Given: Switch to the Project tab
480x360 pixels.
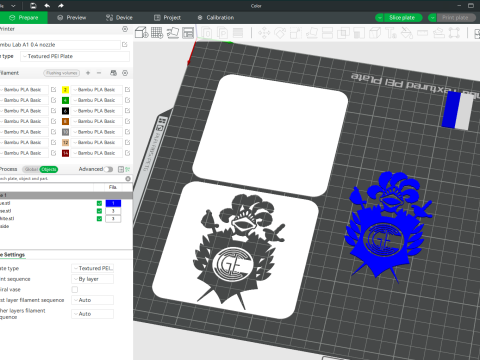Looking at the screenshot, I should pyautogui.click(x=167, y=18).
